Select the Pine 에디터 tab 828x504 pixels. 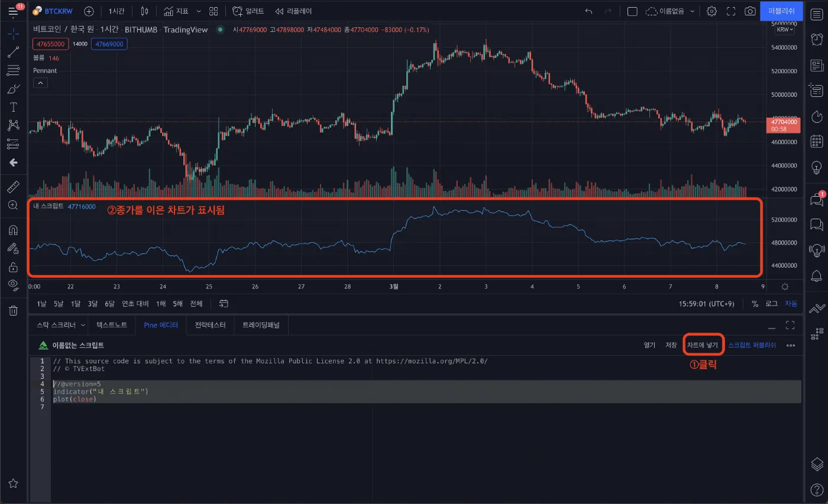pyautogui.click(x=161, y=325)
